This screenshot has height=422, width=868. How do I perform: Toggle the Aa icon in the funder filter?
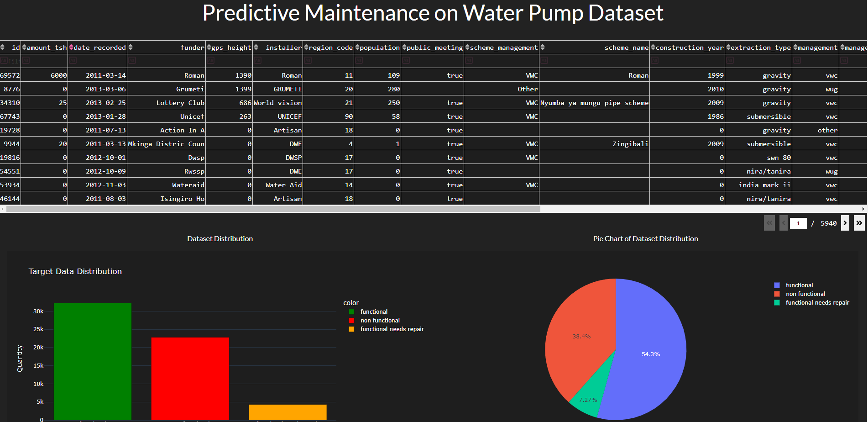[132, 60]
